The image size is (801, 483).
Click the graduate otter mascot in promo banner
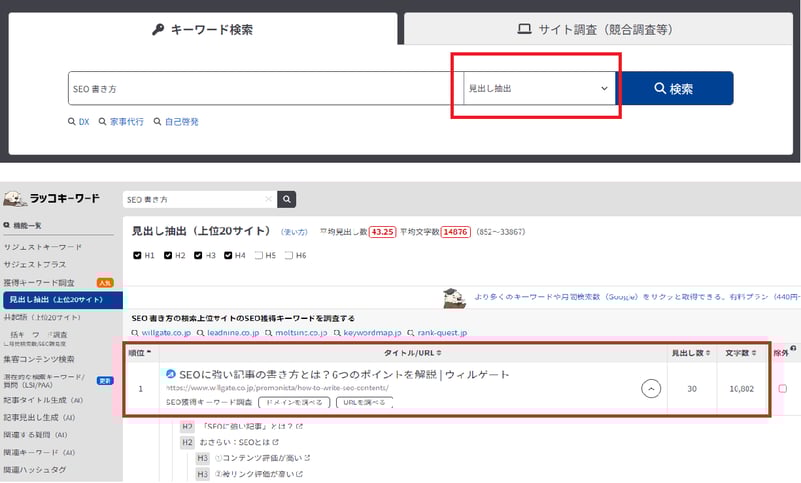click(x=454, y=298)
